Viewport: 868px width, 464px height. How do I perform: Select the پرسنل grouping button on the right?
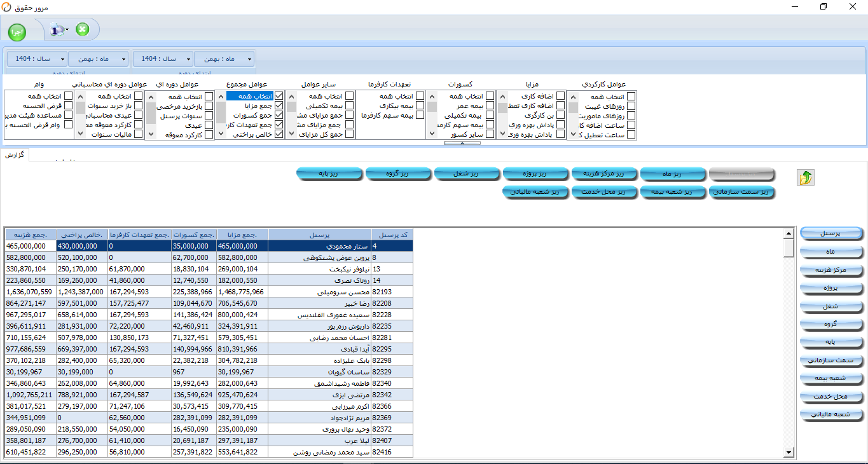point(831,233)
